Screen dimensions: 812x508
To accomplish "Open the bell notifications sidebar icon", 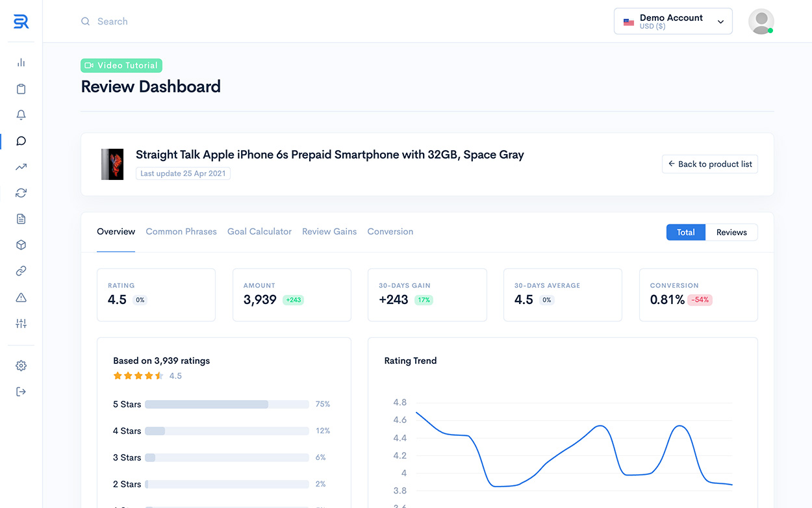I will [21, 115].
